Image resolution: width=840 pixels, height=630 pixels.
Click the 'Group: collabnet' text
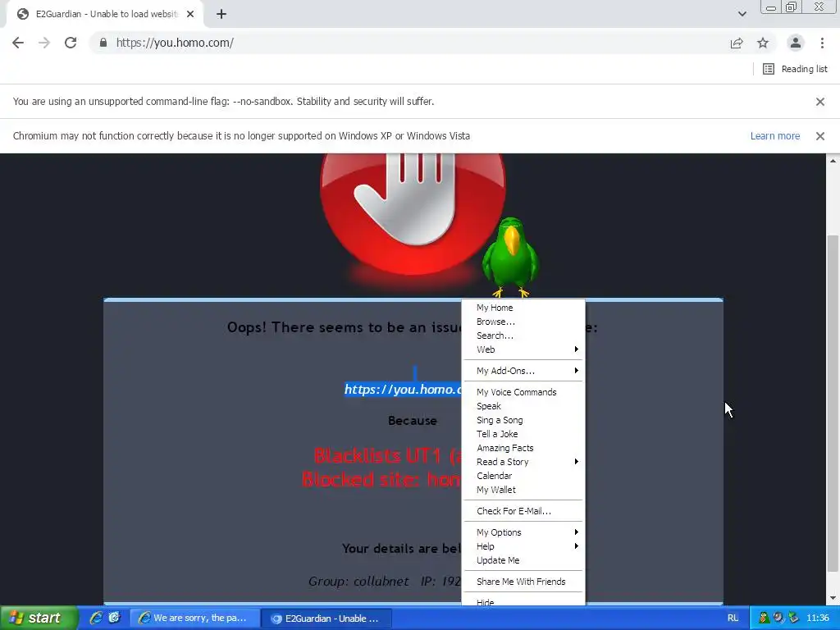point(358,582)
